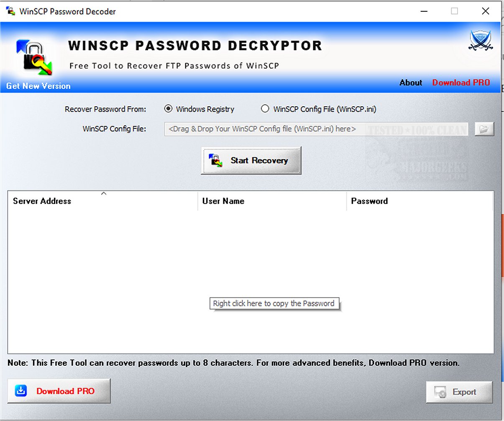Open the Get New Version link
Screen dimensions: 504x421
point(38,86)
